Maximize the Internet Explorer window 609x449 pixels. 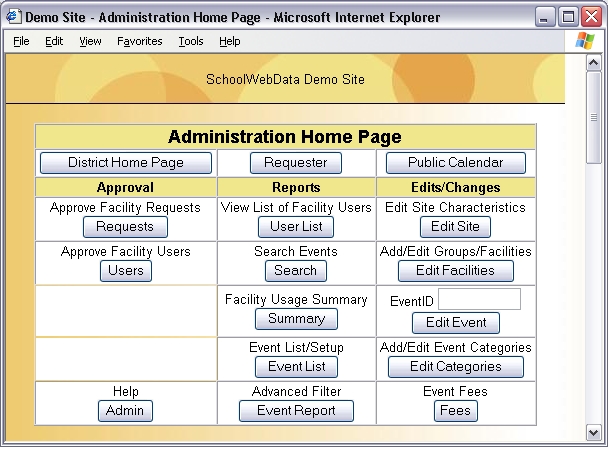568,17
